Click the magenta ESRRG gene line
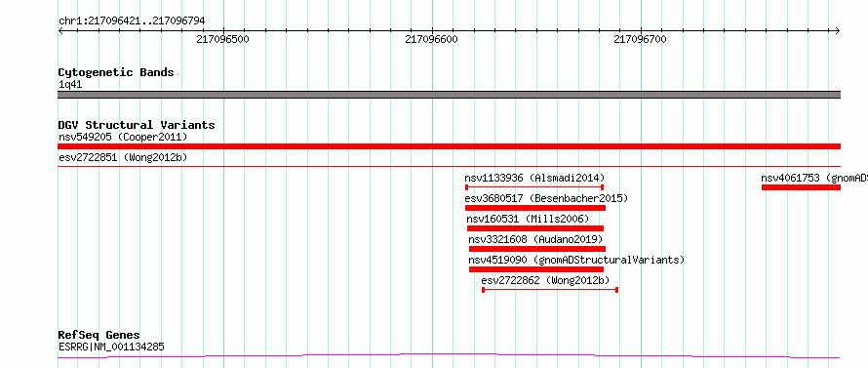The width and height of the screenshot is (868, 368). [x=449, y=356]
